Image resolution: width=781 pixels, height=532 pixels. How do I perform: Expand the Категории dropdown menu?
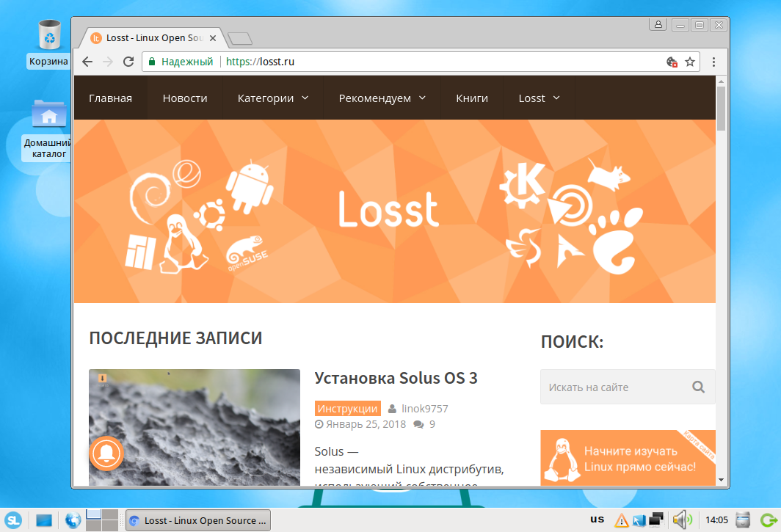[x=273, y=98]
